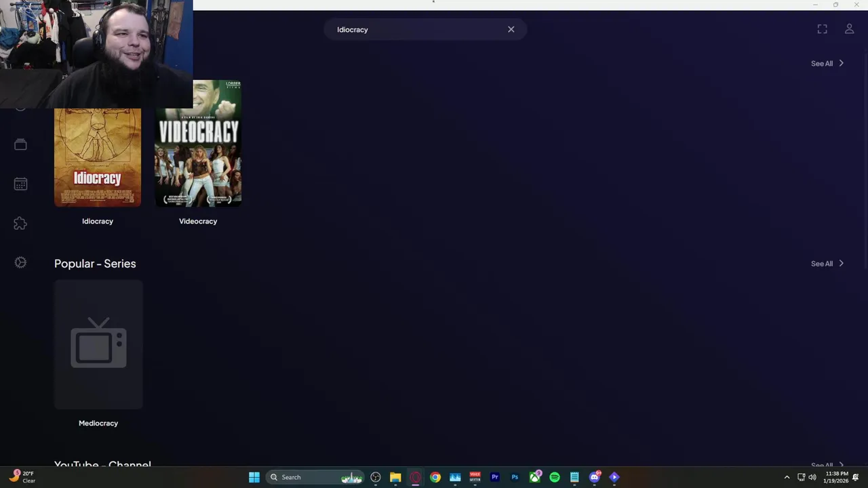This screenshot has width=868, height=488.
Task: Click the Mediocracy title under its card
Action: click(x=98, y=423)
